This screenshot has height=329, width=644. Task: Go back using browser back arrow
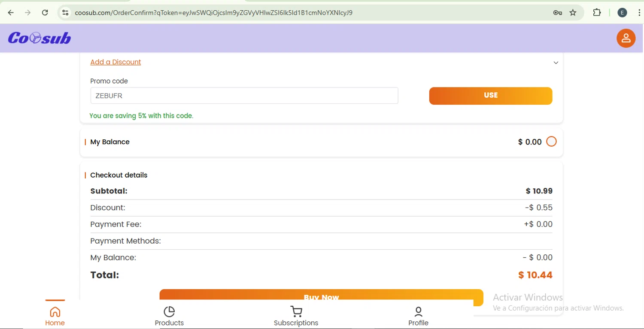tap(11, 12)
